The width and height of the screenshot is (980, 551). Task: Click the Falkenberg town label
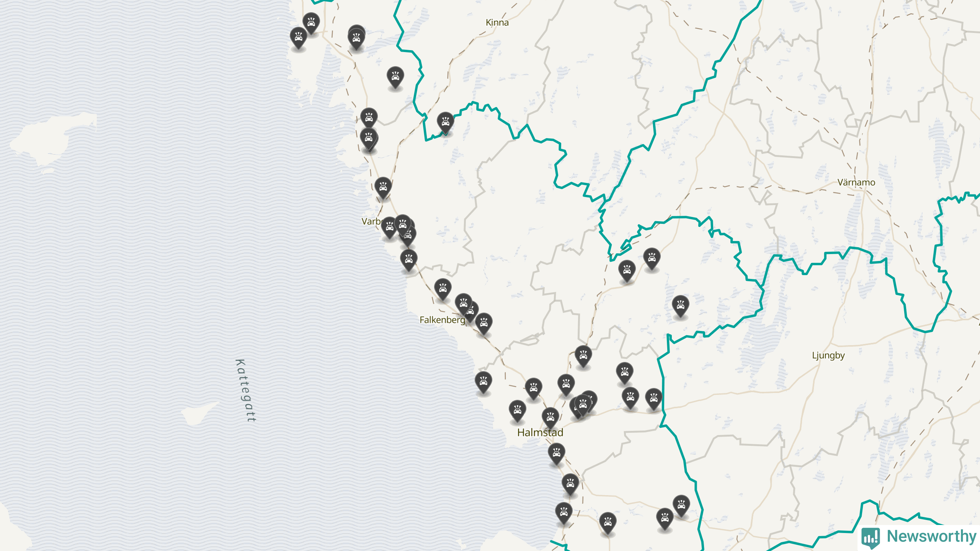click(442, 320)
